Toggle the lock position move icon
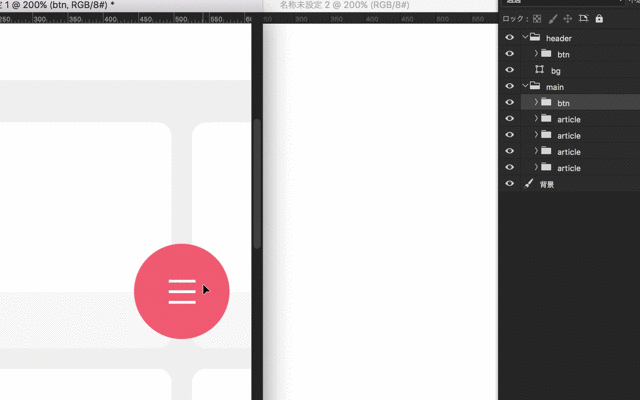 coord(568,19)
